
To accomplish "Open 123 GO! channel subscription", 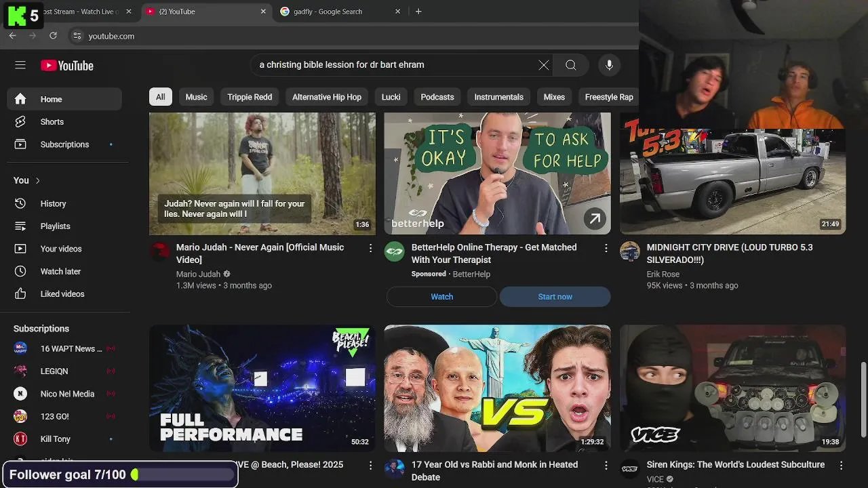I will tap(64, 416).
